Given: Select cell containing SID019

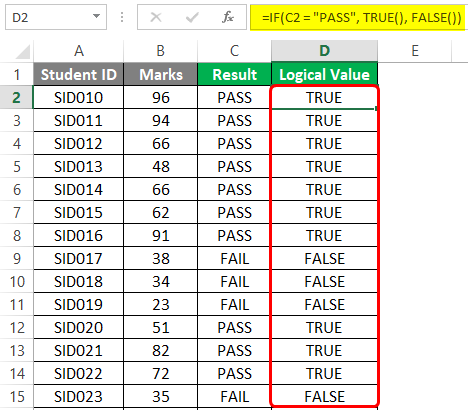Looking at the screenshot, I should click(x=79, y=304).
